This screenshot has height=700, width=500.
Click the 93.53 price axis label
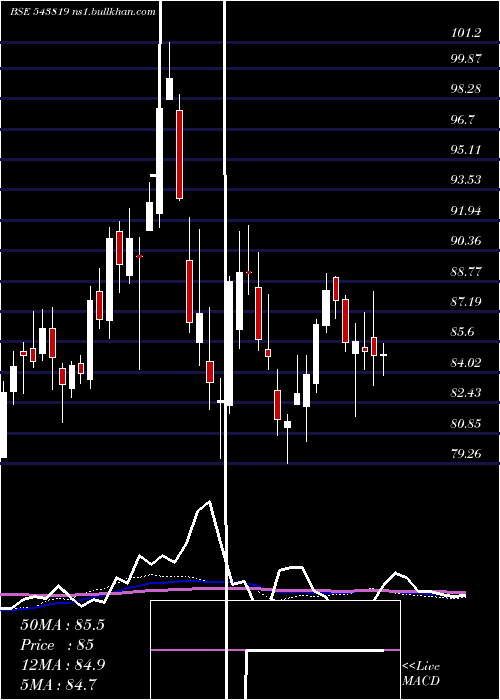tap(466, 180)
